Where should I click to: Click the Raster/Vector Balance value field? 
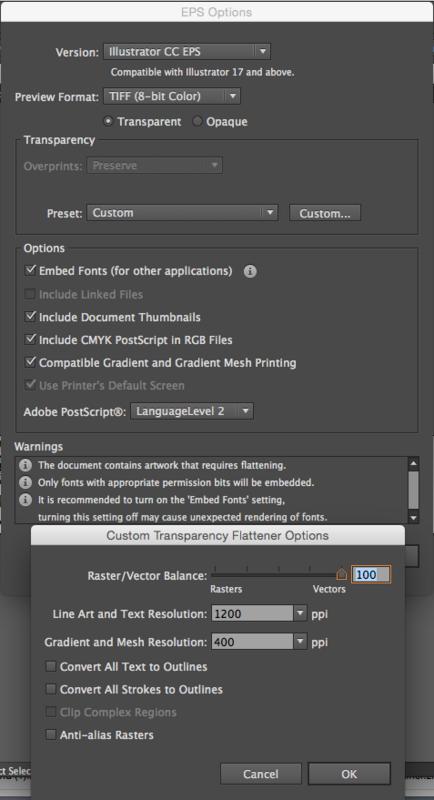click(371, 574)
